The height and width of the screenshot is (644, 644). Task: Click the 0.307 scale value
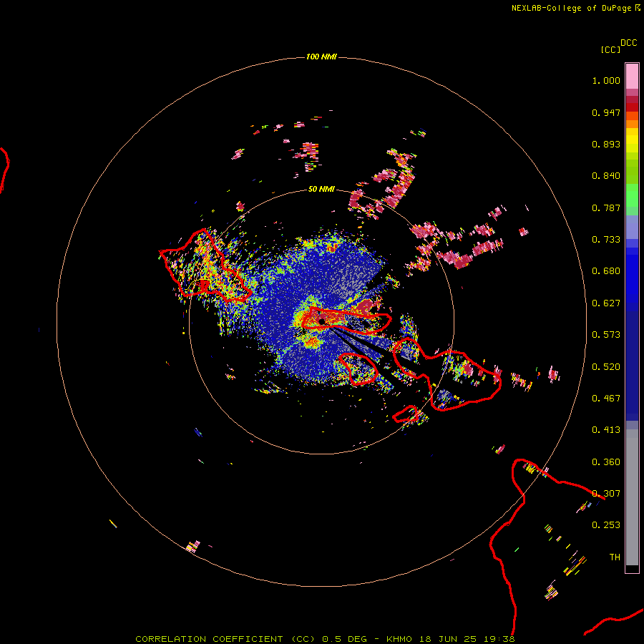coord(606,494)
